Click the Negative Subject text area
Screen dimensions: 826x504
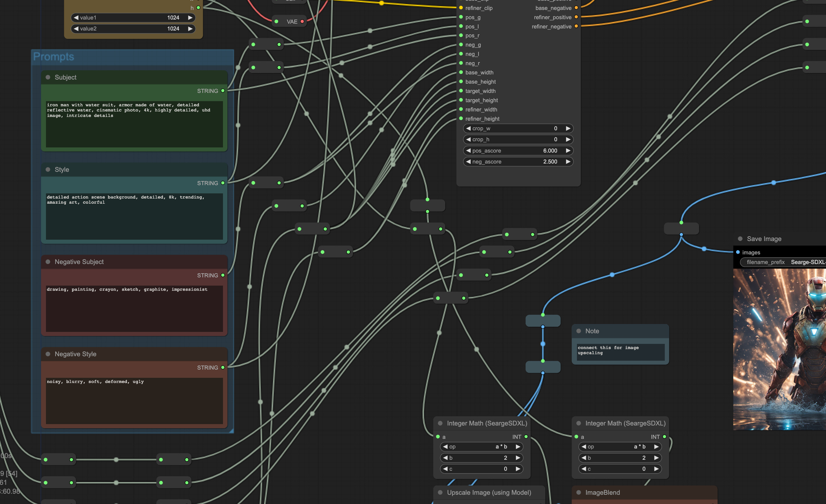(134, 309)
